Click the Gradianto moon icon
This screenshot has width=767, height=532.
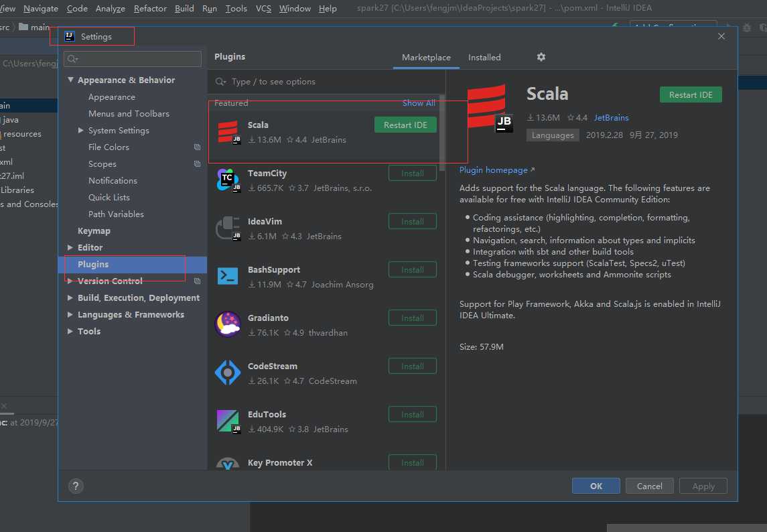[x=228, y=324]
